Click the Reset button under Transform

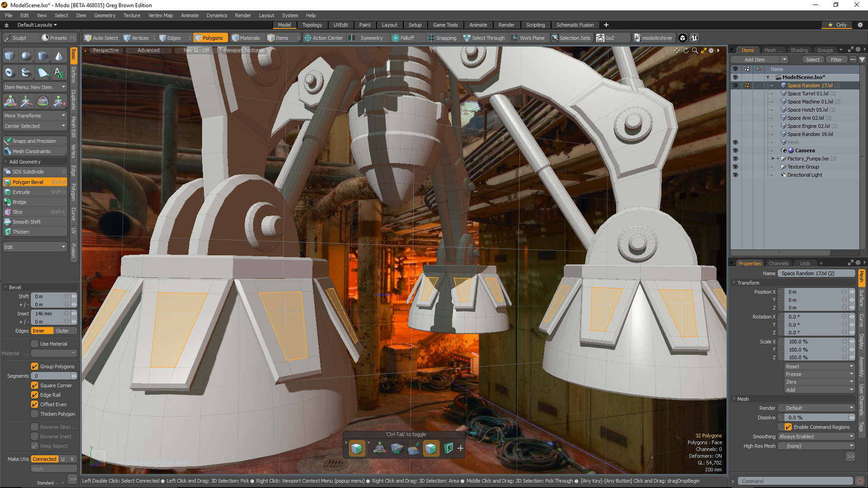pyautogui.click(x=819, y=366)
